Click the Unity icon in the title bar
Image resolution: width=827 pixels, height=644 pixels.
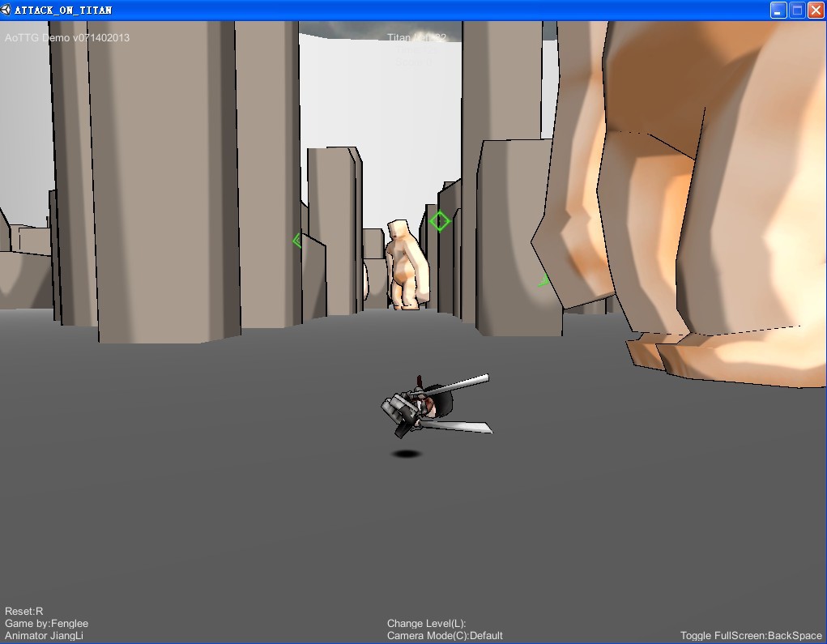[x=6, y=10]
